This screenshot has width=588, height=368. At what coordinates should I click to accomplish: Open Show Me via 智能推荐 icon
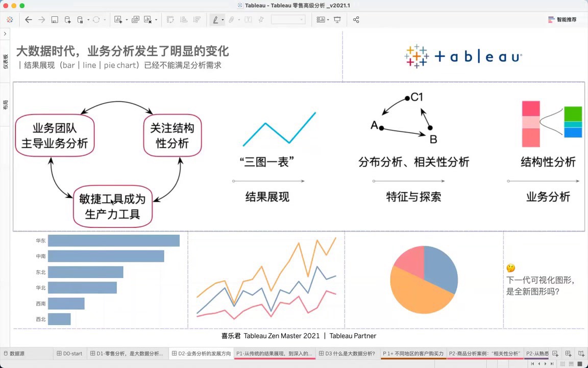click(x=562, y=19)
